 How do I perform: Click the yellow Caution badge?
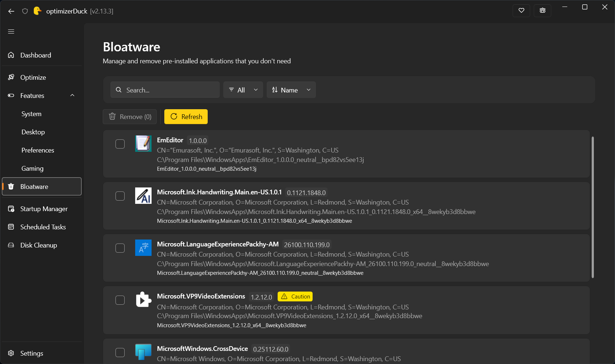click(295, 296)
